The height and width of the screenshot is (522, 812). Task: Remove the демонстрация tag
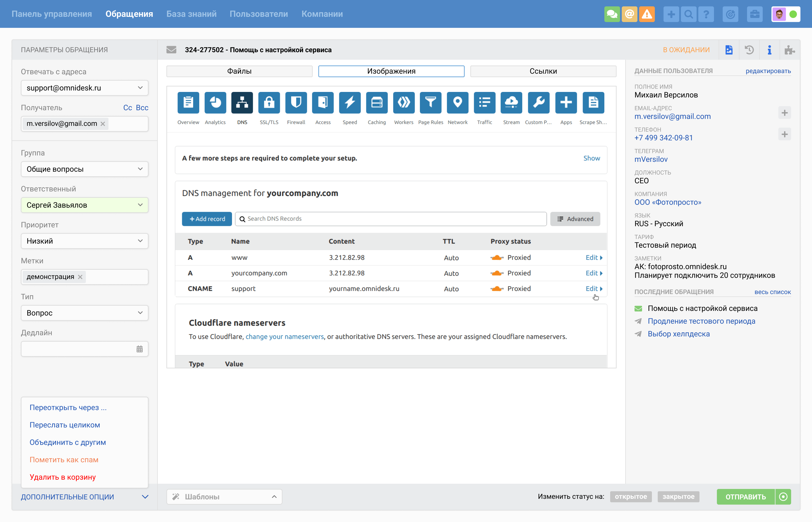(x=80, y=277)
